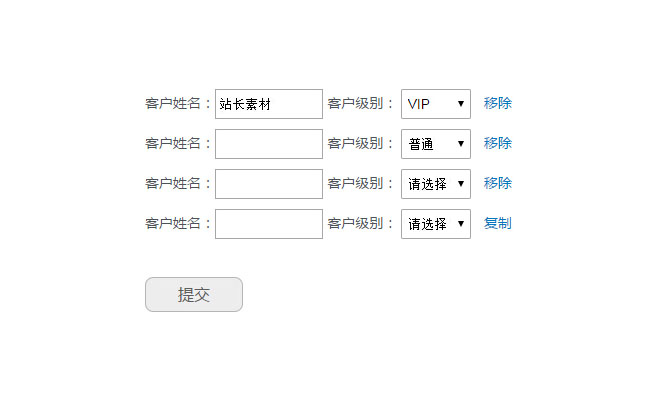Expand the 普通 customer level dropdown

pos(436,144)
